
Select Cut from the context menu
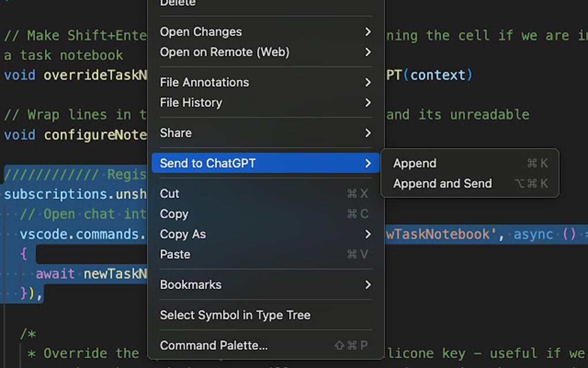[x=169, y=194]
